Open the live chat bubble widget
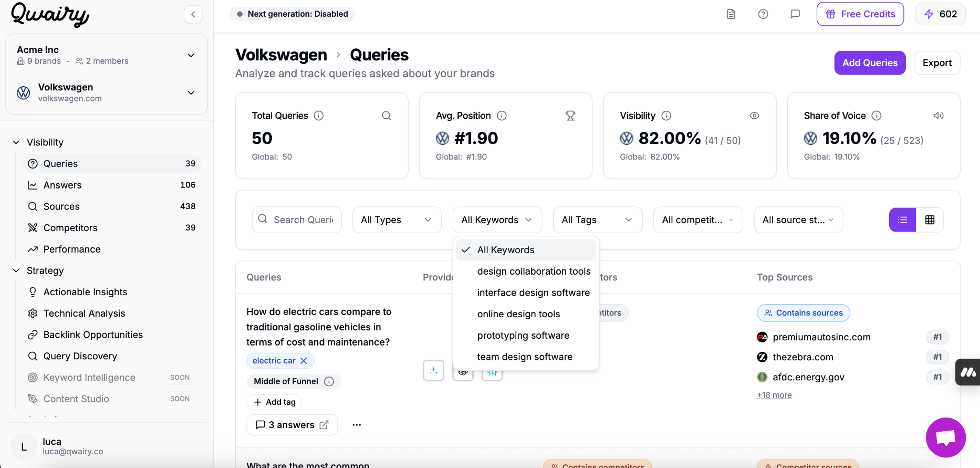980x468 pixels. pos(946,437)
